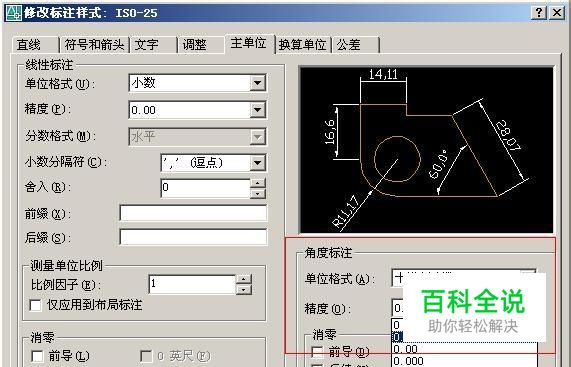Switch to the 公差 tab
Viewport: 571px width, 367px height.
[x=355, y=45]
